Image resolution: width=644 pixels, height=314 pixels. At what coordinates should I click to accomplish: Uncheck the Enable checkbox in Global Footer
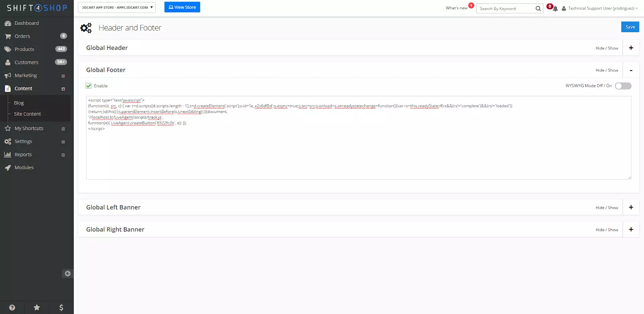click(x=89, y=86)
